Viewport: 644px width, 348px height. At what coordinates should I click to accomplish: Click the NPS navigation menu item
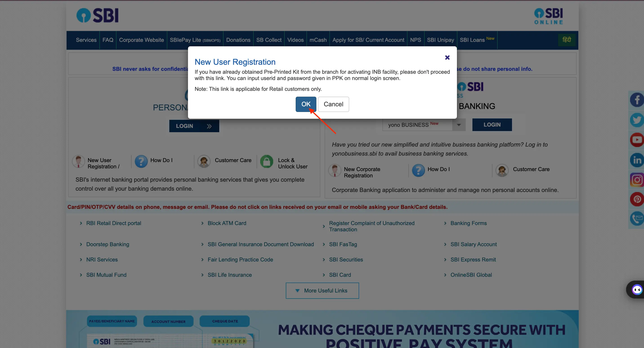416,40
